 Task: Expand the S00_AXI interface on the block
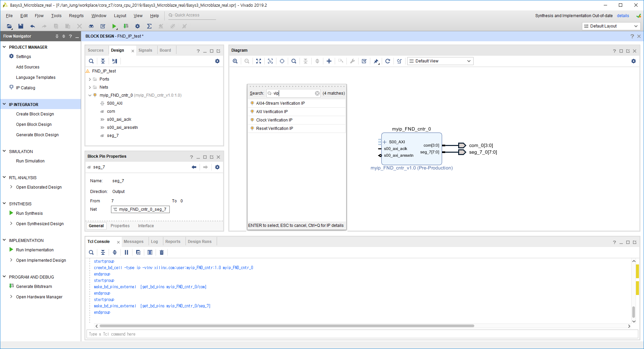point(385,142)
